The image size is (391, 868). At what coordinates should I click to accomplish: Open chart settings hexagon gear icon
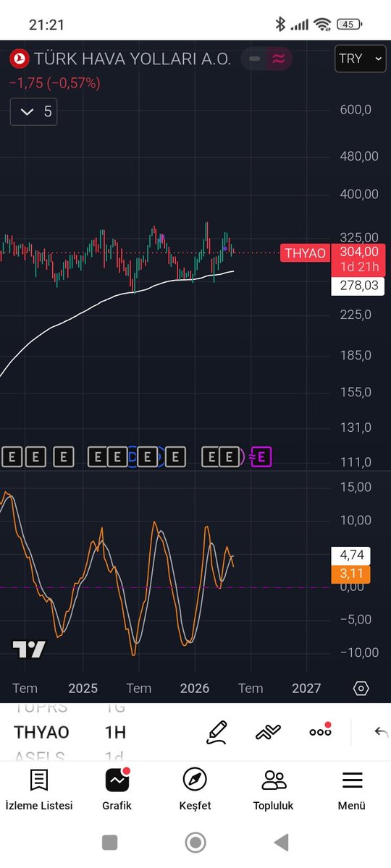(x=361, y=688)
